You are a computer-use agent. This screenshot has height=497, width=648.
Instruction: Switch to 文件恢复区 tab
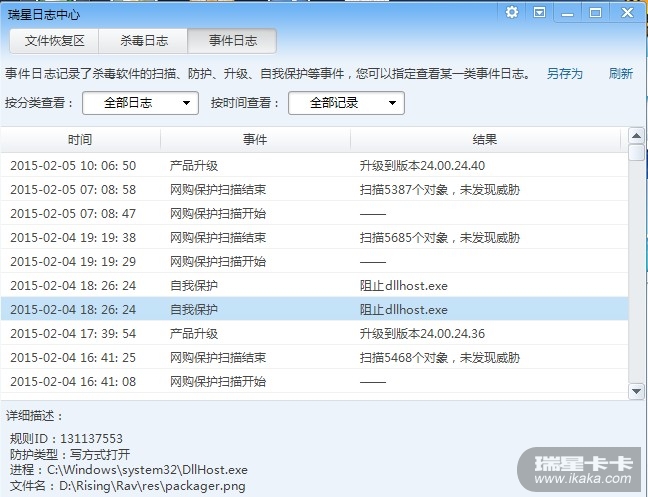click(x=54, y=41)
